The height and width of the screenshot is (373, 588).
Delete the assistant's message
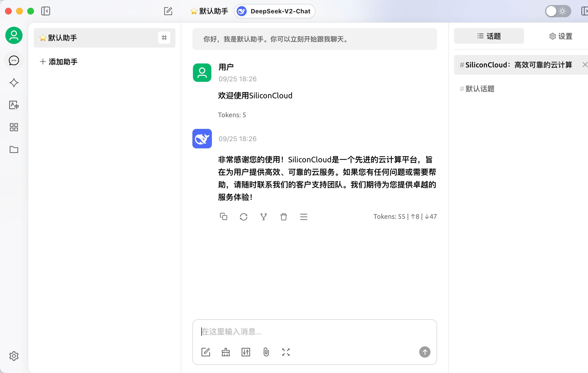pos(284,217)
